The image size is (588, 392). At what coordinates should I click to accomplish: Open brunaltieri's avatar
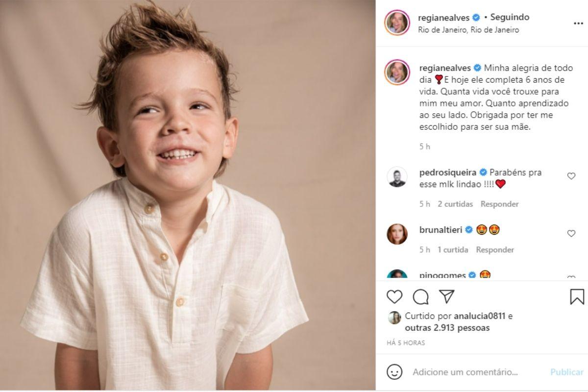(x=397, y=234)
